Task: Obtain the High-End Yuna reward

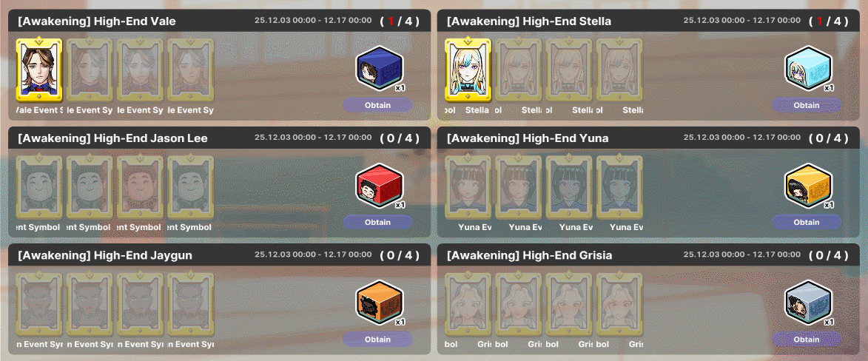Action: [807, 223]
